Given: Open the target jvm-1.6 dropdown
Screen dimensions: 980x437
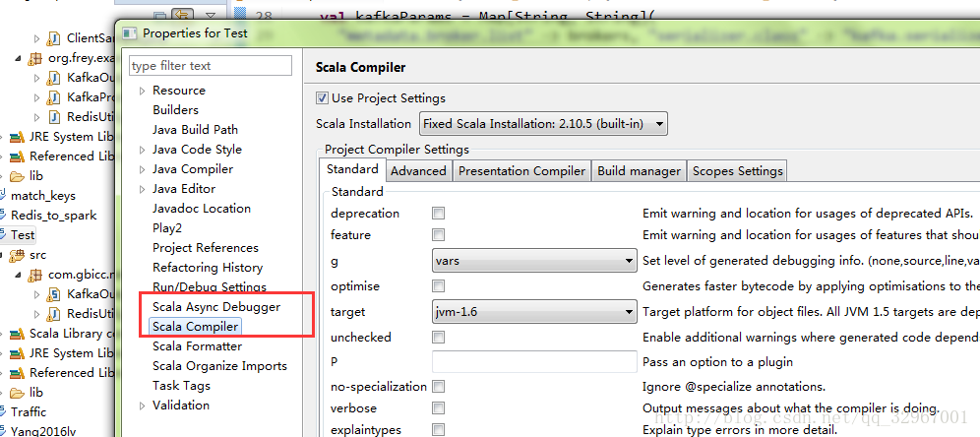Looking at the screenshot, I should coord(534,311).
